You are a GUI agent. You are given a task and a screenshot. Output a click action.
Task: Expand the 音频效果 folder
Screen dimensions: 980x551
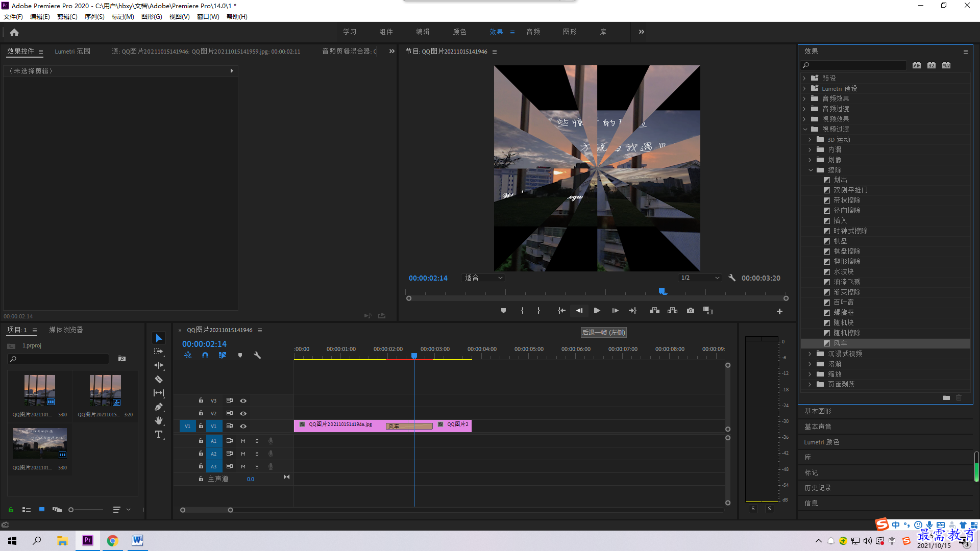(x=804, y=98)
